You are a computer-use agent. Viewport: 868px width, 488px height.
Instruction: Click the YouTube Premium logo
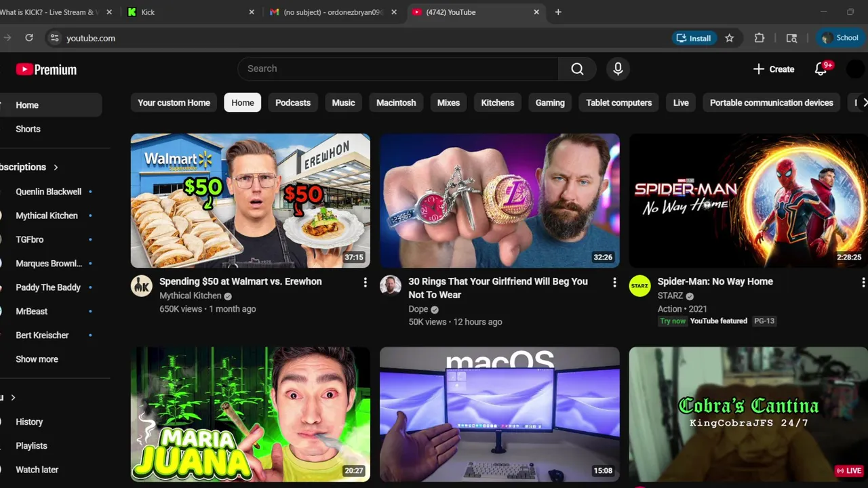click(46, 69)
